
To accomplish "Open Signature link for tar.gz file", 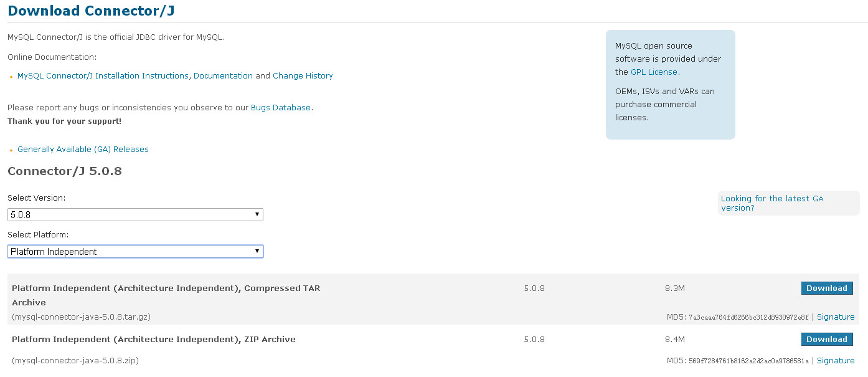I will tap(836, 317).
